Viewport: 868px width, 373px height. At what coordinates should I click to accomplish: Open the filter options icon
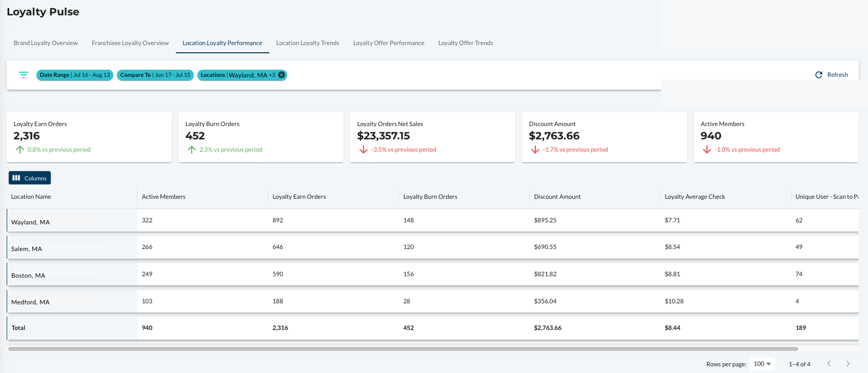[x=24, y=75]
